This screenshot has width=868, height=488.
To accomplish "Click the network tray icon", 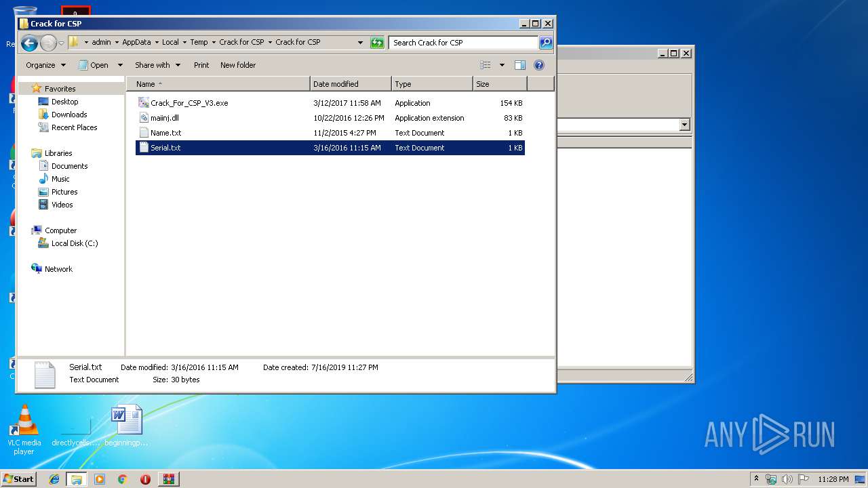I will 771,479.
